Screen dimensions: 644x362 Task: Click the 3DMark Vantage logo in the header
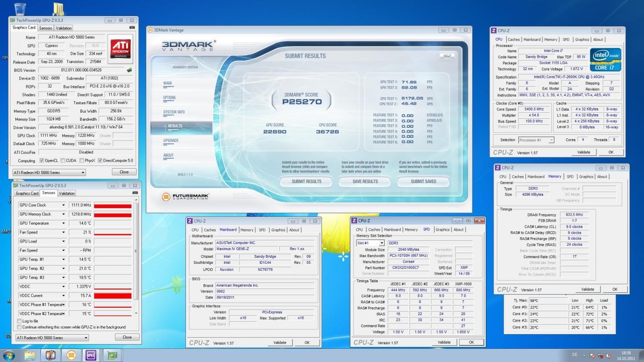pos(188,46)
